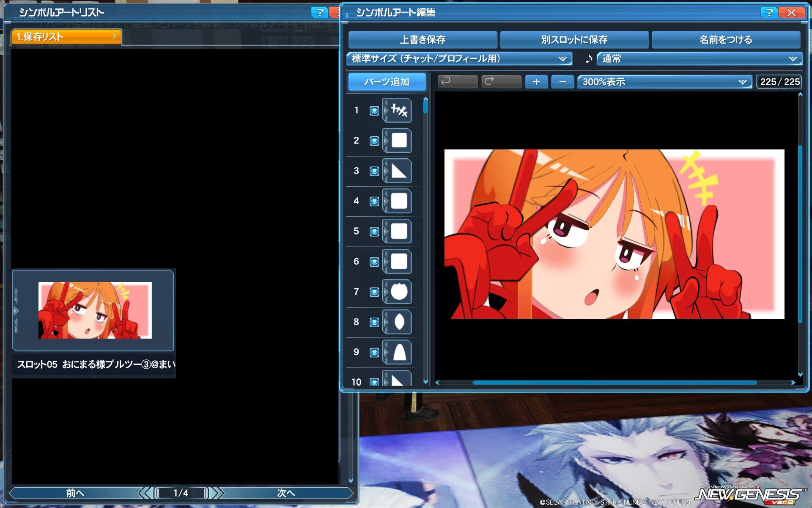Click 名前をつける name button
This screenshot has width=812, height=508.
tap(726, 40)
